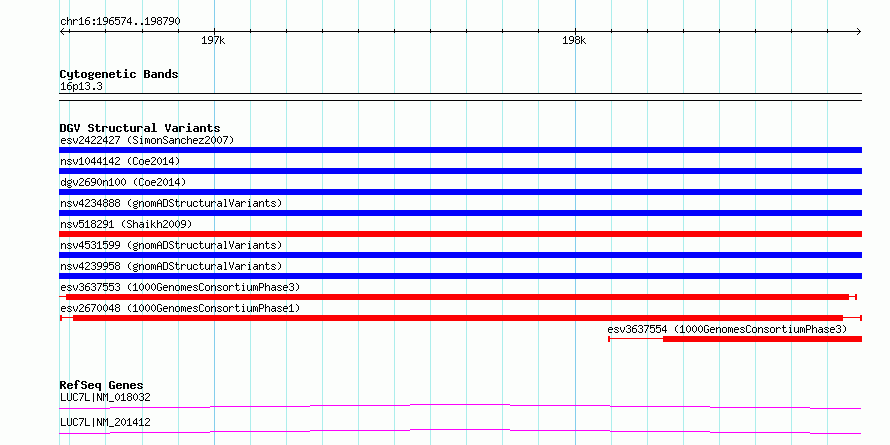Open the LUC7L|NM_018032 gene label

point(105,397)
